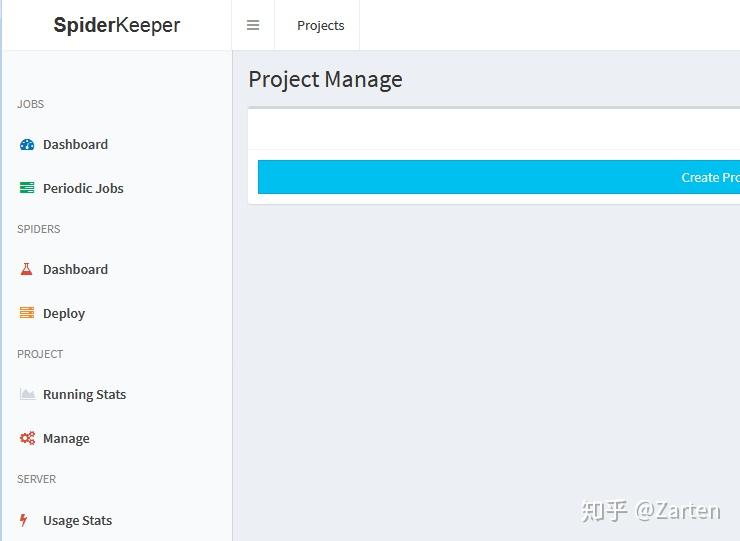Go to the Deploy page label
This screenshot has height=541, width=740.
(64, 313)
